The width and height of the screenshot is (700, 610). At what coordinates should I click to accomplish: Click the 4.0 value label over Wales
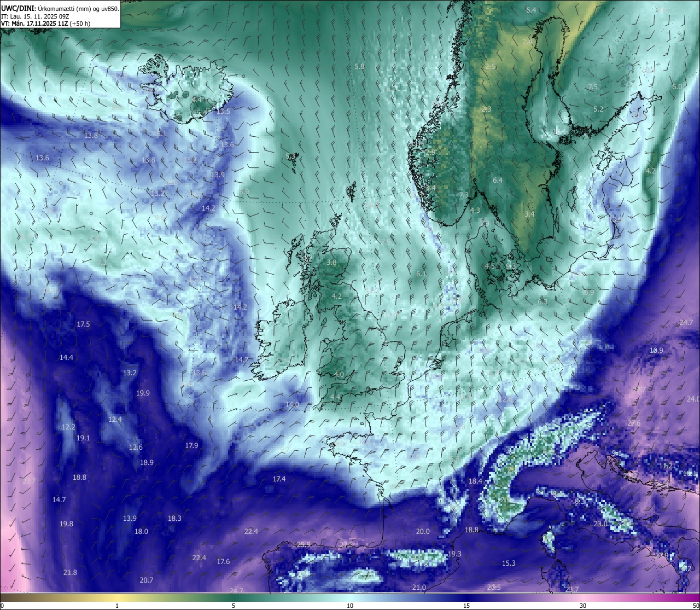[339, 375]
